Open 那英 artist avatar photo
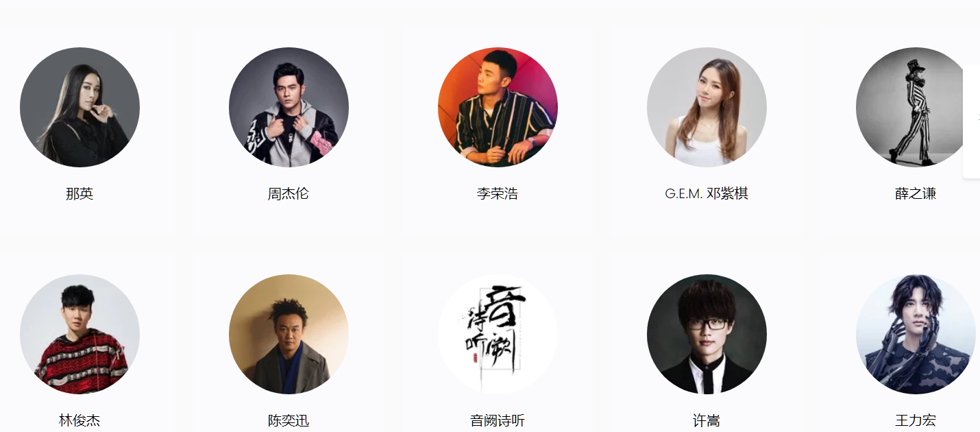Viewport: 980px width, 432px height. (x=79, y=107)
